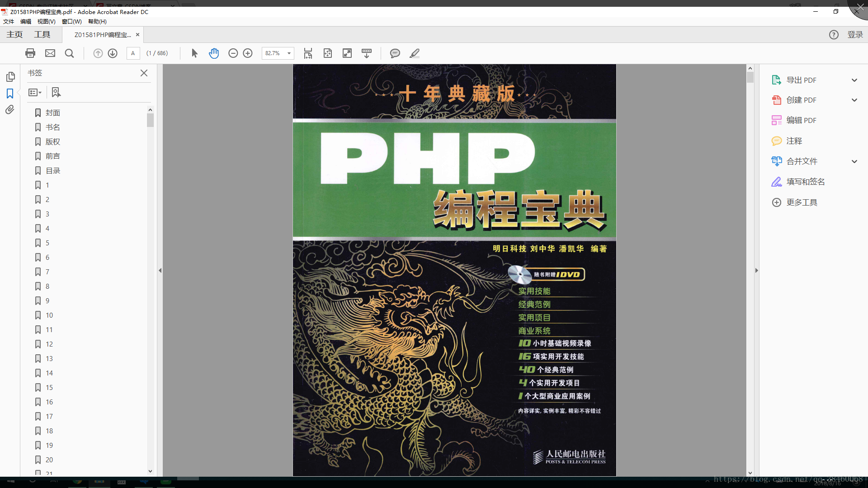Image resolution: width=868 pixels, height=488 pixels.
Task: Zoom out with the minus button
Action: [x=233, y=53]
